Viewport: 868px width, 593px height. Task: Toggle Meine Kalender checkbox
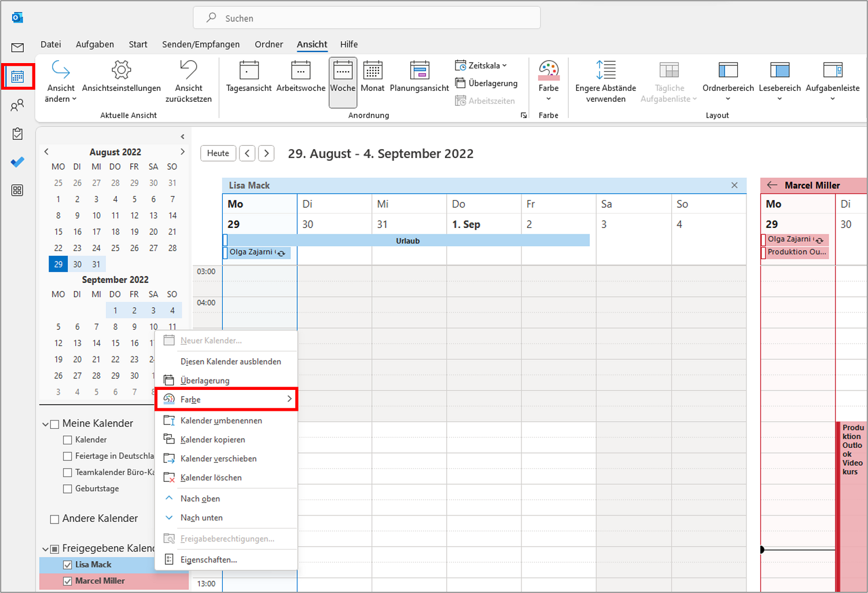(x=54, y=424)
